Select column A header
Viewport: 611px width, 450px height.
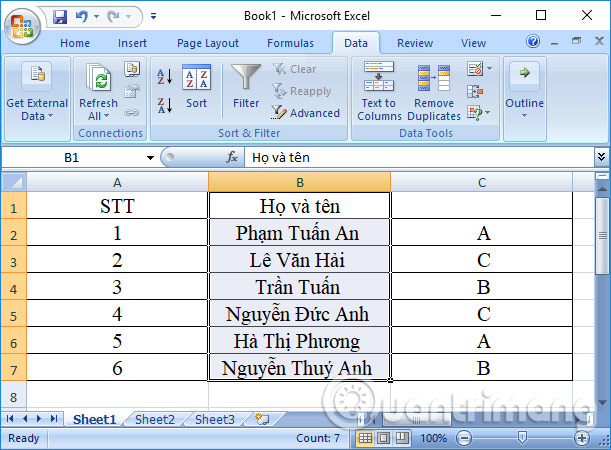pos(117,182)
